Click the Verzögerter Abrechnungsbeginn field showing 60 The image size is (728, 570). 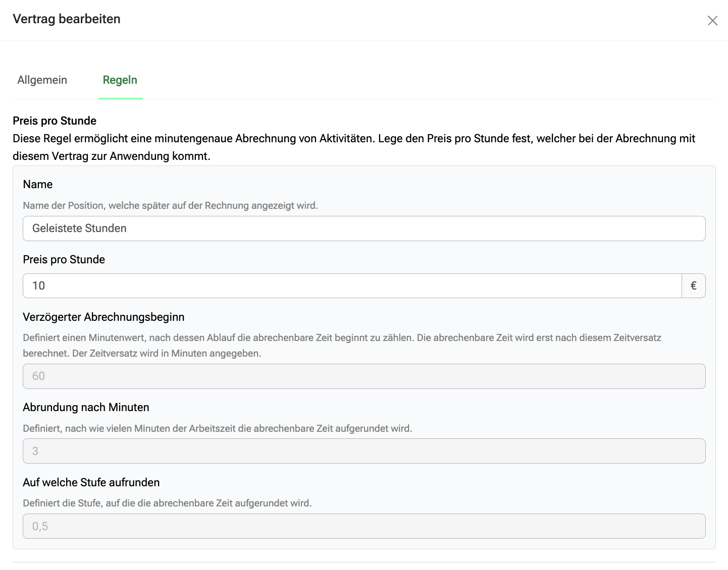point(364,376)
